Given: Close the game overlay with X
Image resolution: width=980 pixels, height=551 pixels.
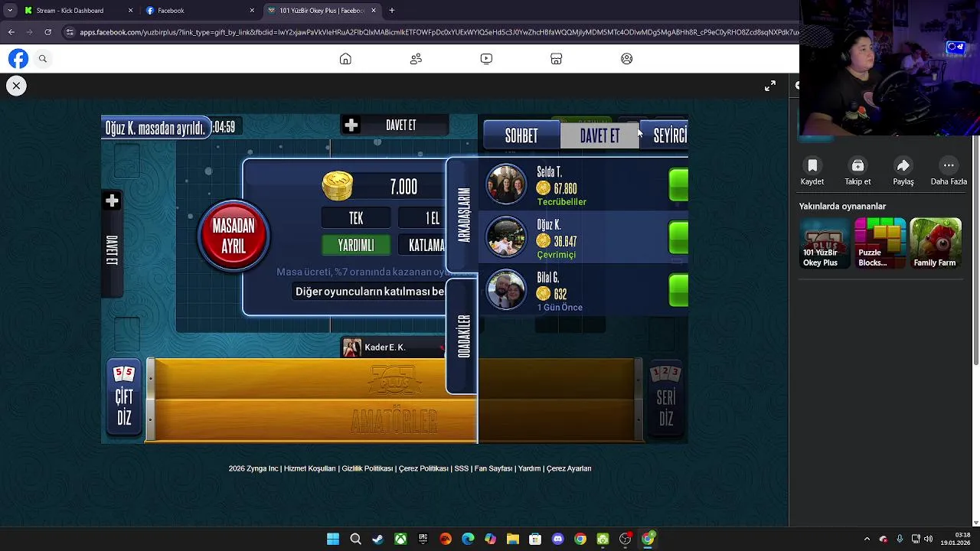Looking at the screenshot, I should (x=16, y=86).
